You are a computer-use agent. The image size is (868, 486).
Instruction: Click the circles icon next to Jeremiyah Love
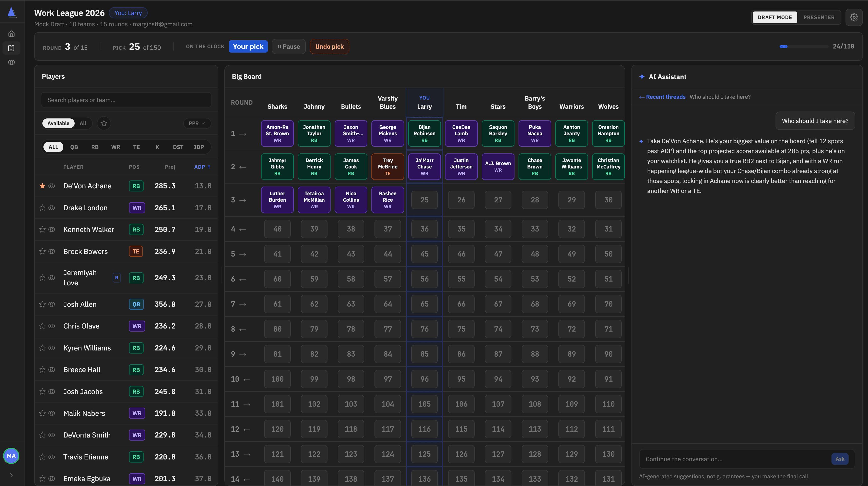tap(52, 277)
